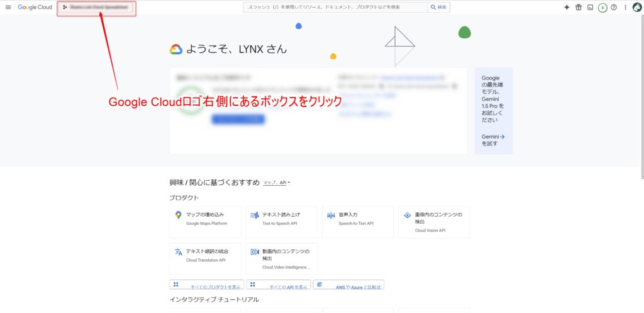Open the マップの埋め込み Google Maps Platform card
644x313 pixels.
point(205,222)
